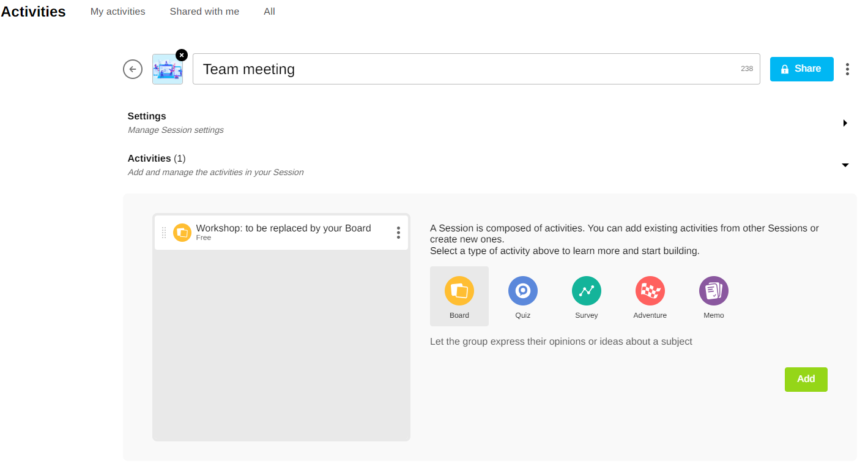Open the Shared with me tab
868x472 pixels.
[x=204, y=12]
